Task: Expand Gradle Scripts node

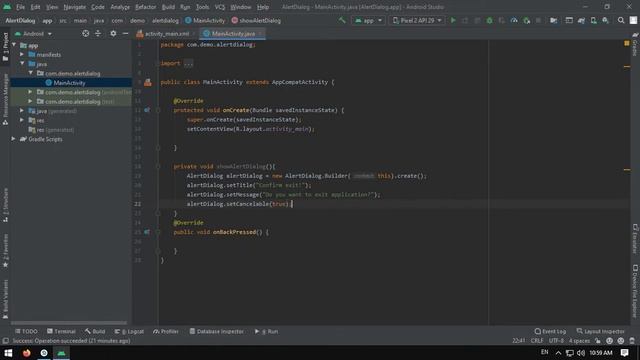Action: tap(13, 139)
